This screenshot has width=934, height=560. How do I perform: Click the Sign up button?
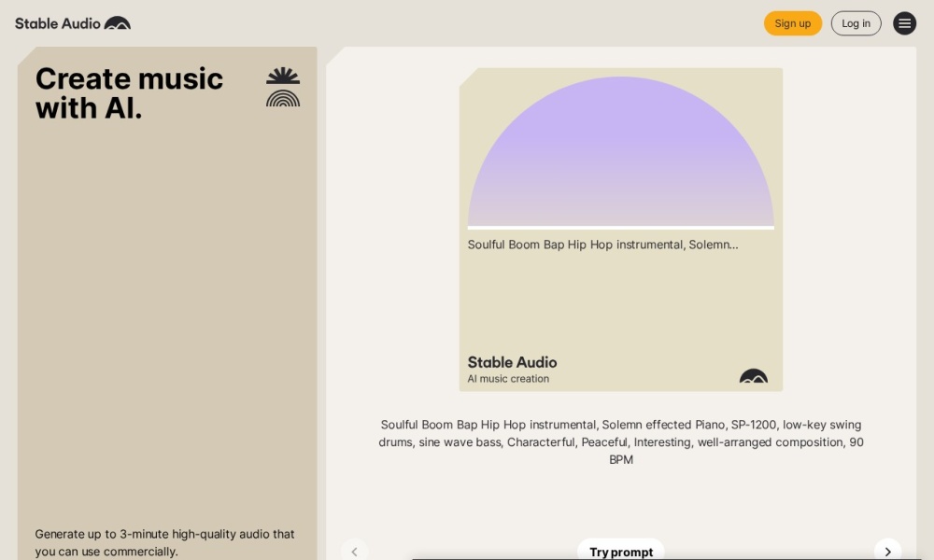pos(792,23)
